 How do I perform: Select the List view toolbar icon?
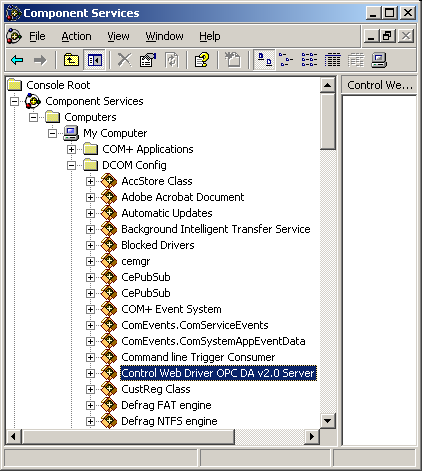coord(309,60)
